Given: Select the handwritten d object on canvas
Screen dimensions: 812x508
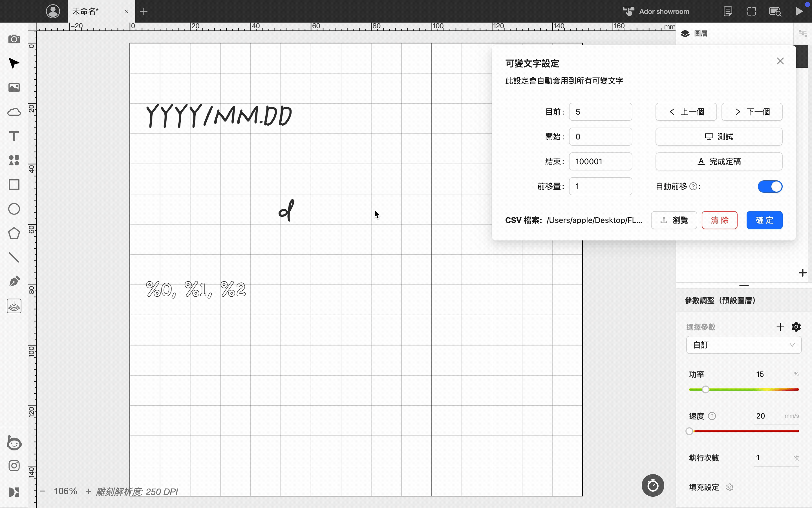Looking at the screenshot, I should click(286, 210).
